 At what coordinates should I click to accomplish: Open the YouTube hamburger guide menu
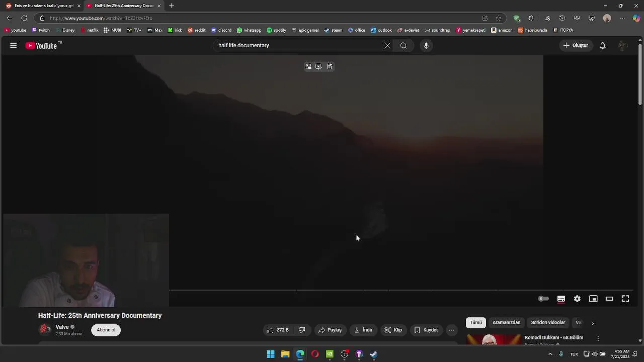click(14, 46)
